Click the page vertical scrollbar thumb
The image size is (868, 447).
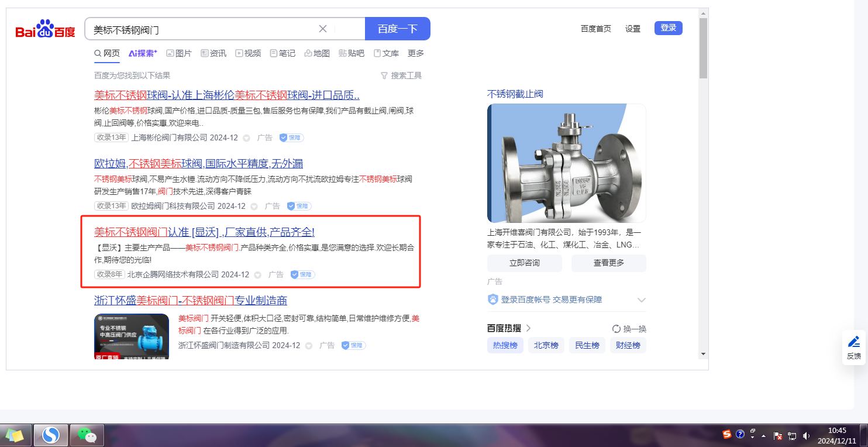703,48
